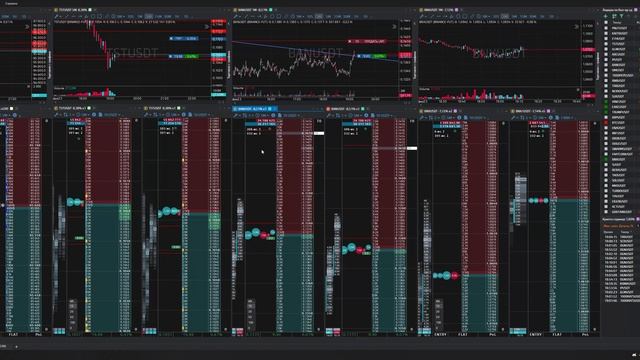The width and height of the screenshot is (640, 360).
Task: Click the green link-color square on BANUSDT chart tab
Action: [x=270, y=10]
